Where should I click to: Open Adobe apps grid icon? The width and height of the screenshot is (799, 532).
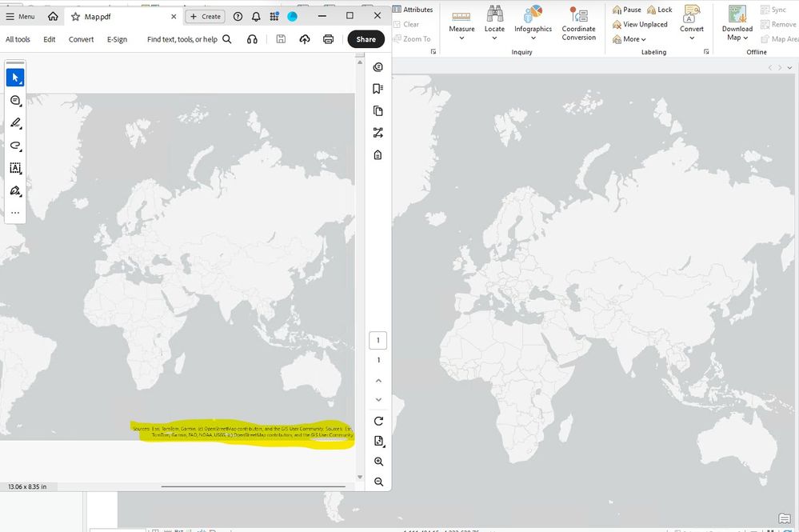pos(274,16)
